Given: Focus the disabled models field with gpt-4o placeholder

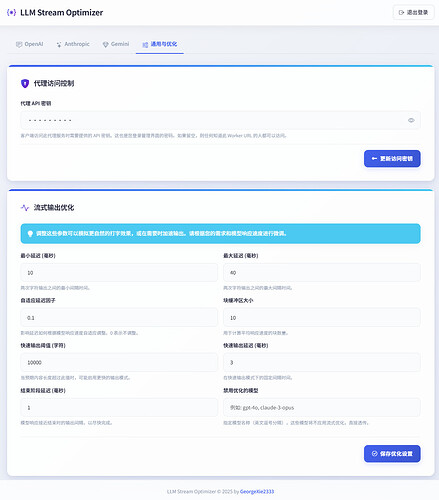Looking at the screenshot, I should (322, 408).
